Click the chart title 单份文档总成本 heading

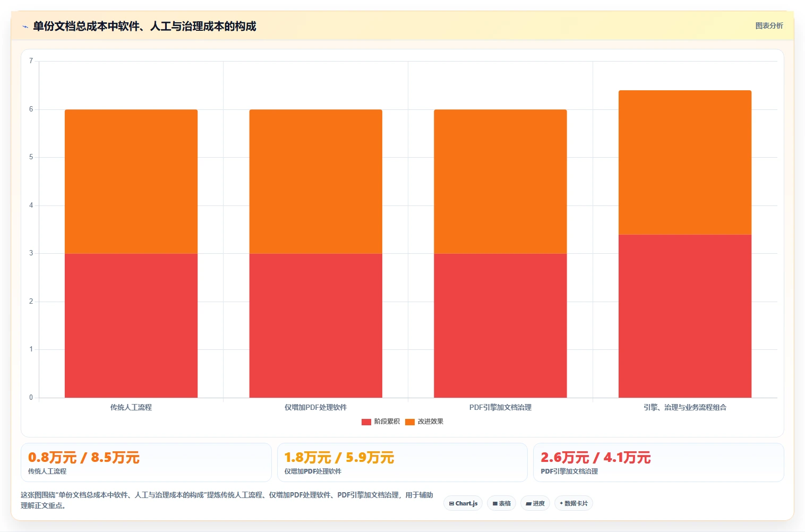tap(144, 27)
